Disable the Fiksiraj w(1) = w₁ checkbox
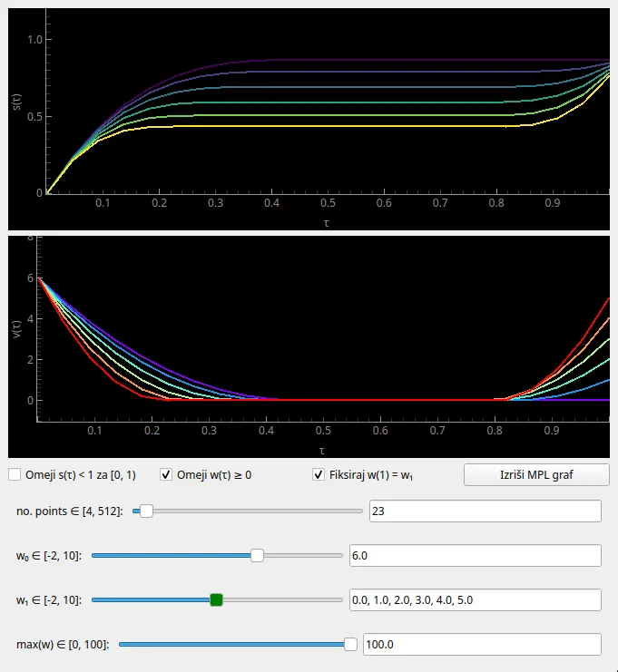 pos(319,474)
